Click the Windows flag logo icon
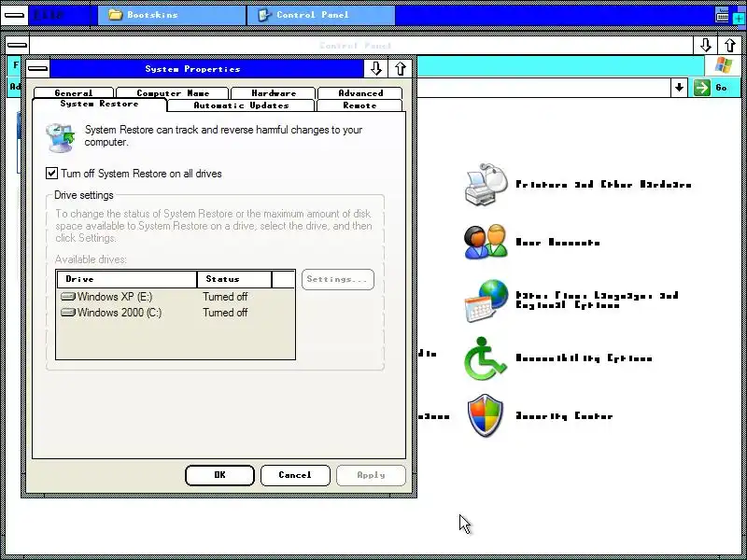747x560 pixels. point(723,64)
